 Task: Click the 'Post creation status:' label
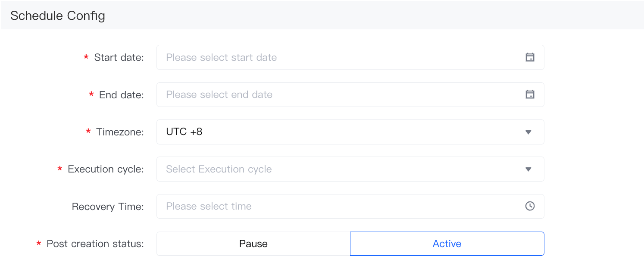(x=95, y=244)
